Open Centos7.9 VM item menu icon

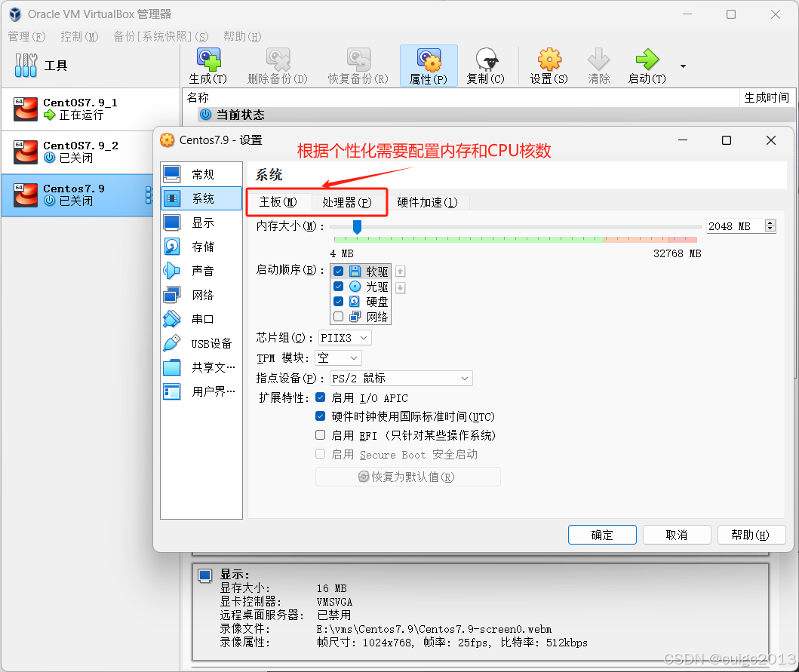[x=149, y=195]
